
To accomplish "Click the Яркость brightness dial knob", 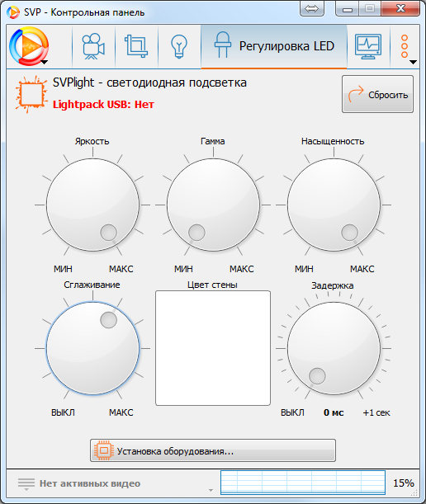I will [92, 205].
